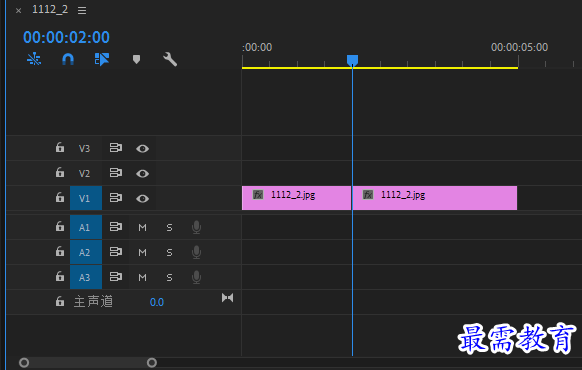
Task: Click right handle of zoom scrollbar
Action: 152,363
